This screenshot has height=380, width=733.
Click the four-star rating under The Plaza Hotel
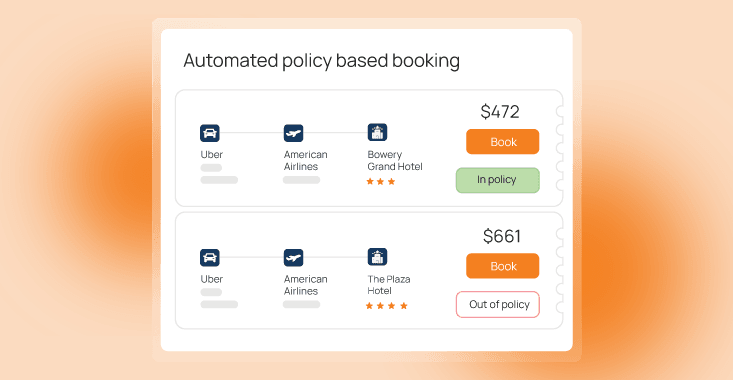[387, 306]
